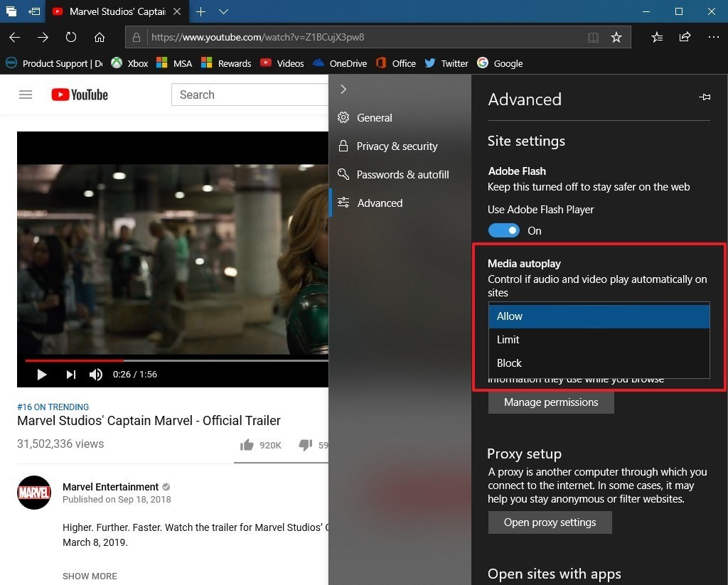Share this page icon

(x=685, y=37)
